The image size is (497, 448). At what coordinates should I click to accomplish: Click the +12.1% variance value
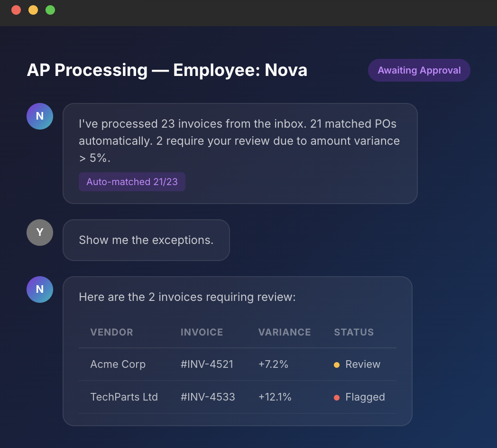click(x=275, y=397)
